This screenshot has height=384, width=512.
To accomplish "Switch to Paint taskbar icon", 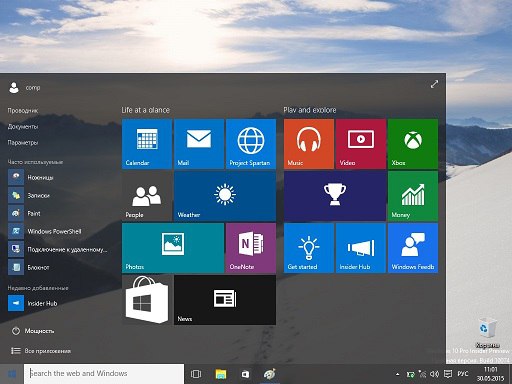I will coord(269,374).
